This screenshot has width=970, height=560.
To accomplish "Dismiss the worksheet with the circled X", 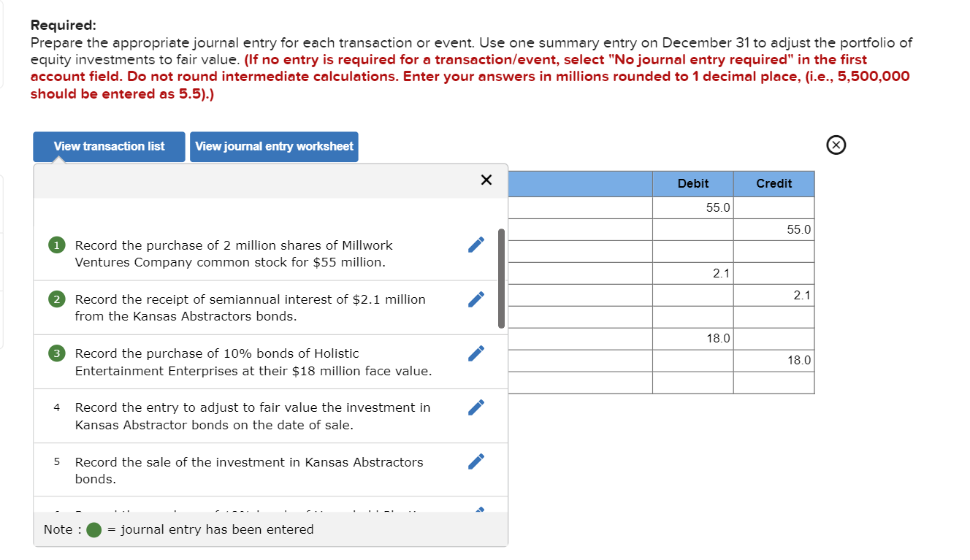I will coord(836,145).
